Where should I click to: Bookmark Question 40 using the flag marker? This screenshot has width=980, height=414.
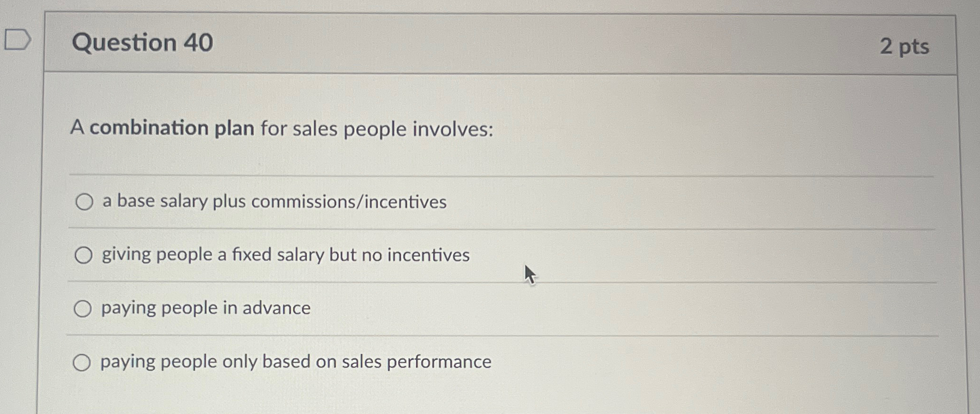pyautogui.click(x=18, y=40)
